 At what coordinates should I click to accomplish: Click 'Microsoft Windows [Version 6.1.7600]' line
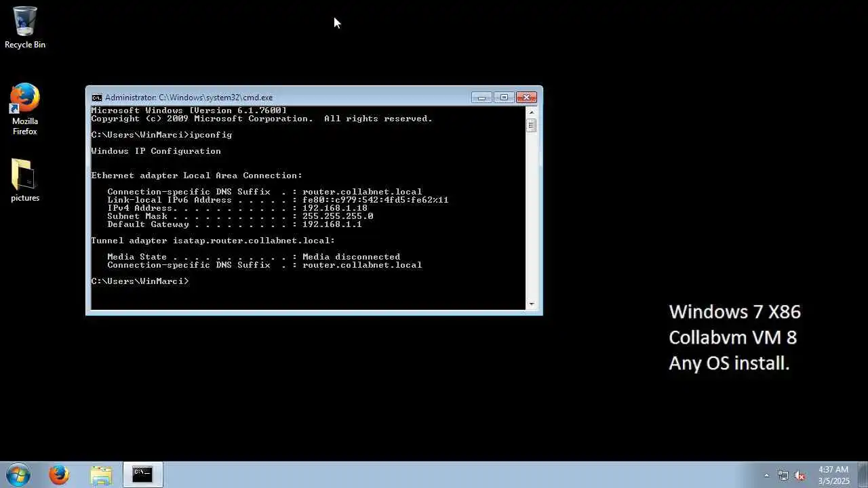(x=189, y=110)
